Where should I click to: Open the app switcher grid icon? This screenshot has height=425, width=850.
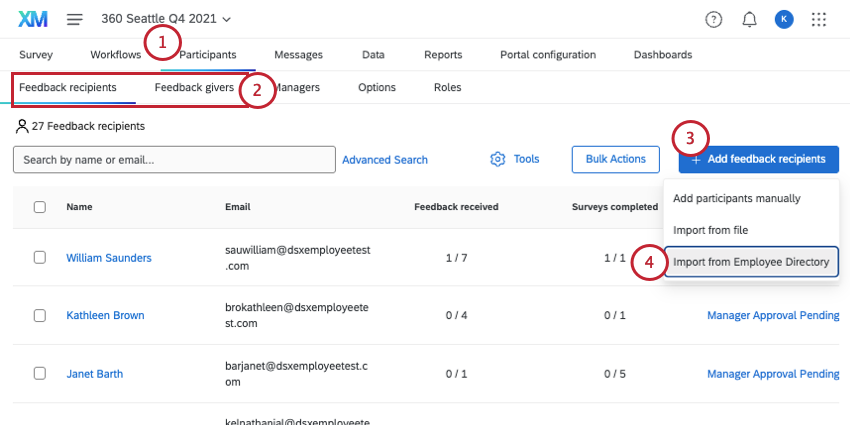[x=819, y=20]
